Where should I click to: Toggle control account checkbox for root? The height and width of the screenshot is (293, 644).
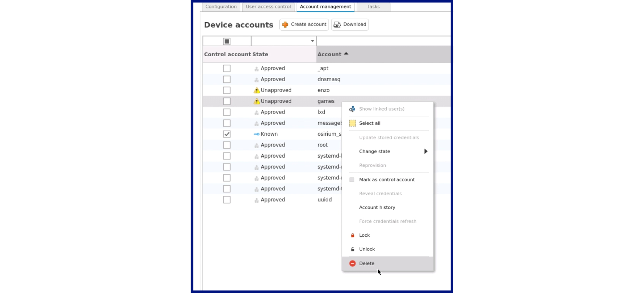227,145
